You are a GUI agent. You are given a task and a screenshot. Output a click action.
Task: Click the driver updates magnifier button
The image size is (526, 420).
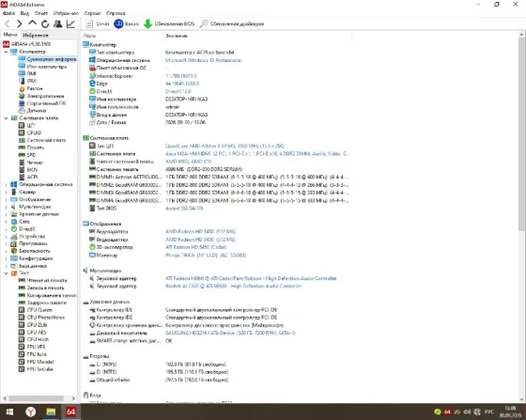pos(232,23)
